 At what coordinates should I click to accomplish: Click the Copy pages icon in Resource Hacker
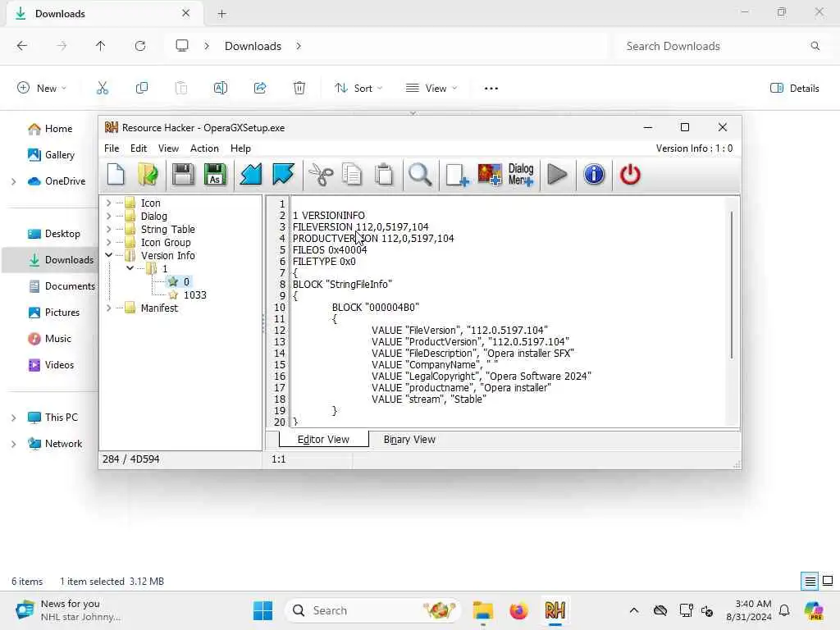(352, 175)
